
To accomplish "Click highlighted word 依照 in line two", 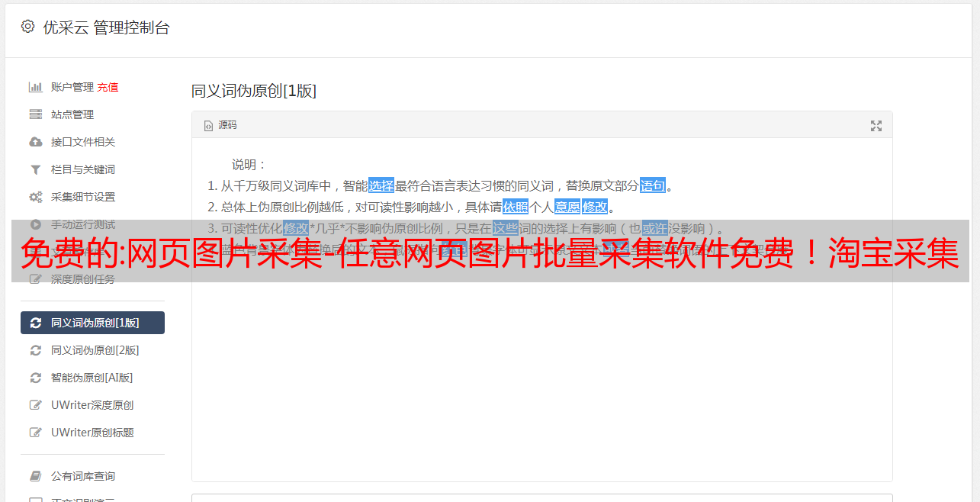I will pyautogui.click(x=516, y=207).
